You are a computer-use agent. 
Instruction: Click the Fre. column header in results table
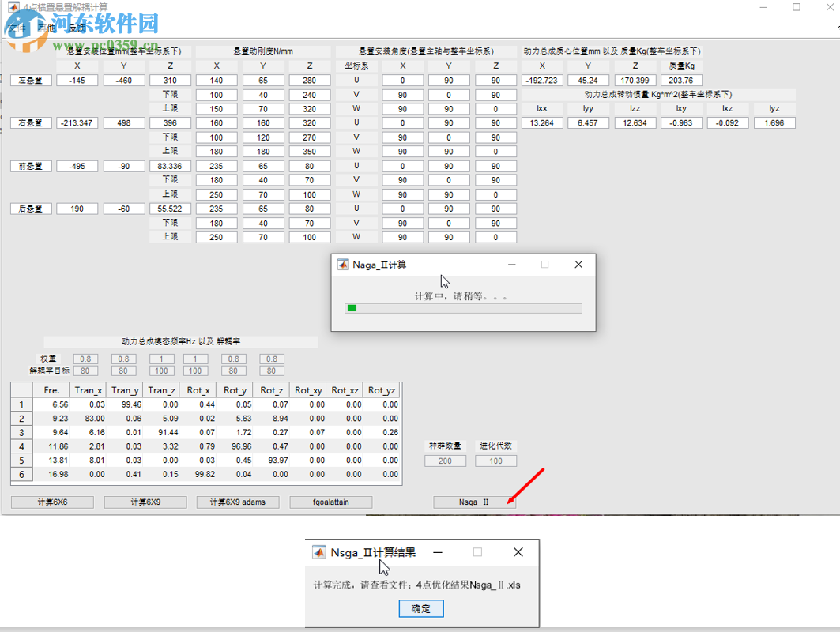(x=51, y=390)
